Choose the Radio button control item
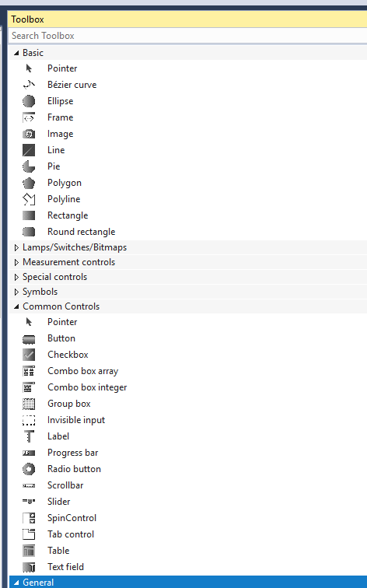Viewport: 367px width, 588px height. pos(187,469)
